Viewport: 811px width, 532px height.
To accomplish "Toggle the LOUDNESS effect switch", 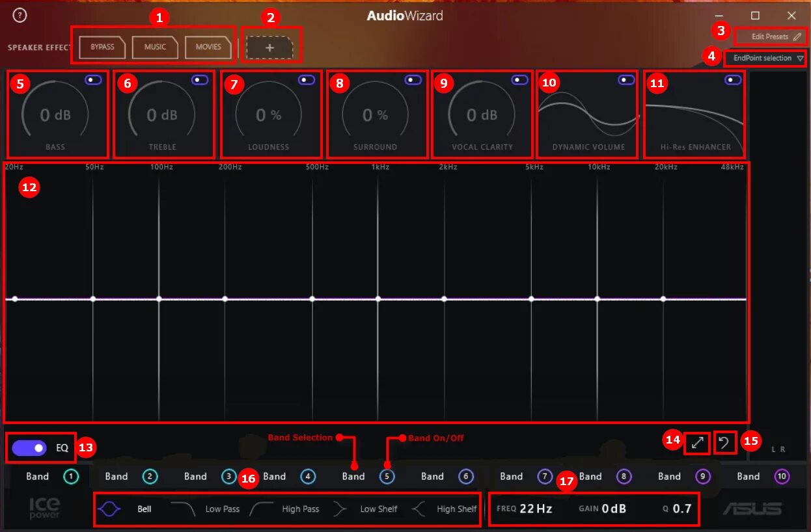I will click(307, 79).
